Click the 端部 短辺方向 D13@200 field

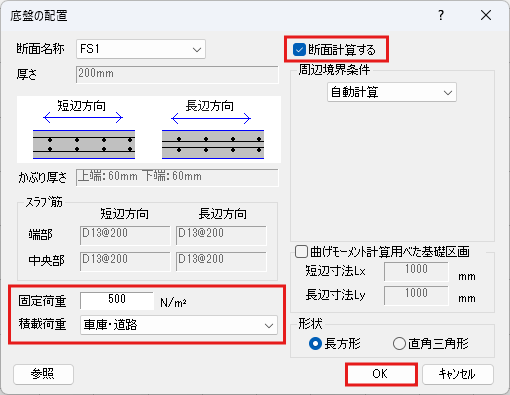click(125, 235)
